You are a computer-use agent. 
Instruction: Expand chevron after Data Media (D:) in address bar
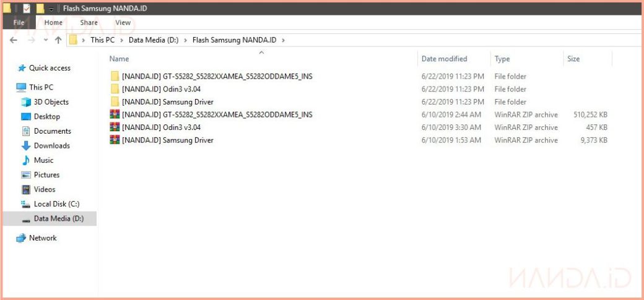click(x=186, y=40)
